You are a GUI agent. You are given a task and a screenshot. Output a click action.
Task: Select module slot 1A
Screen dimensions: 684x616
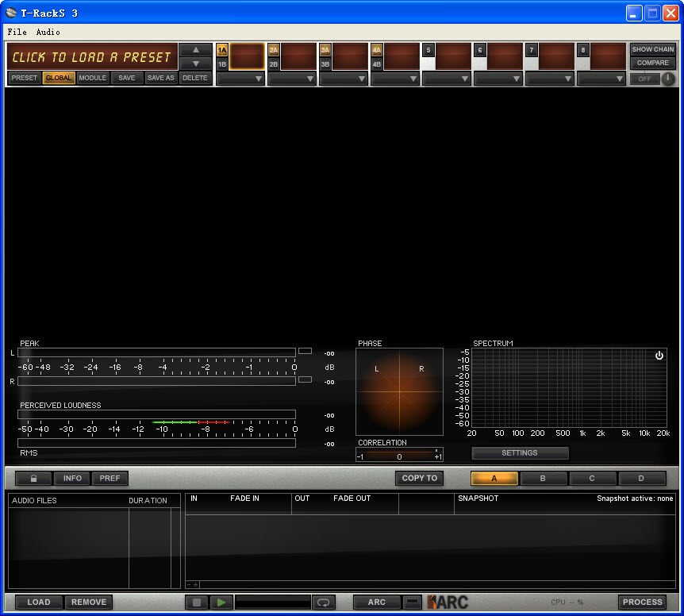click(222, 49)
